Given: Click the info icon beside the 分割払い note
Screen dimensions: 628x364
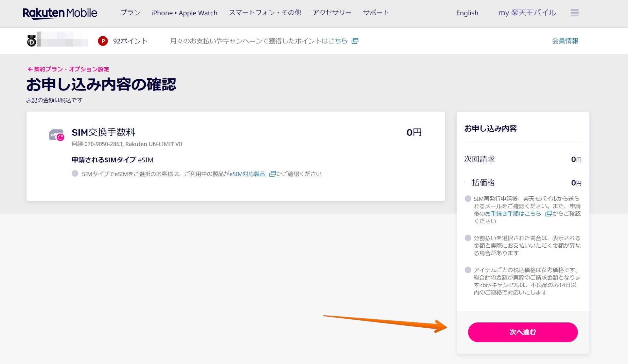Looking at the screenshot, I should (x=468, y=238).
